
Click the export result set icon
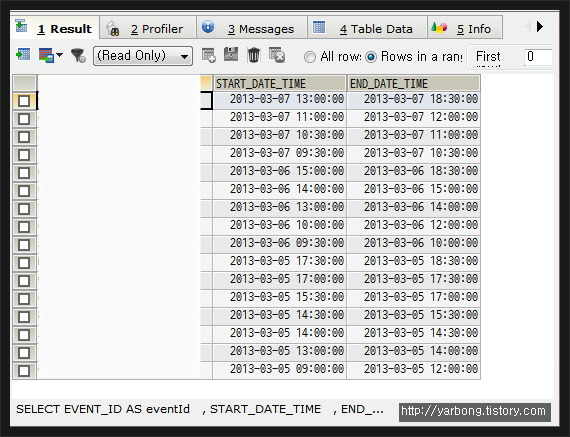[x=23, y=55]
